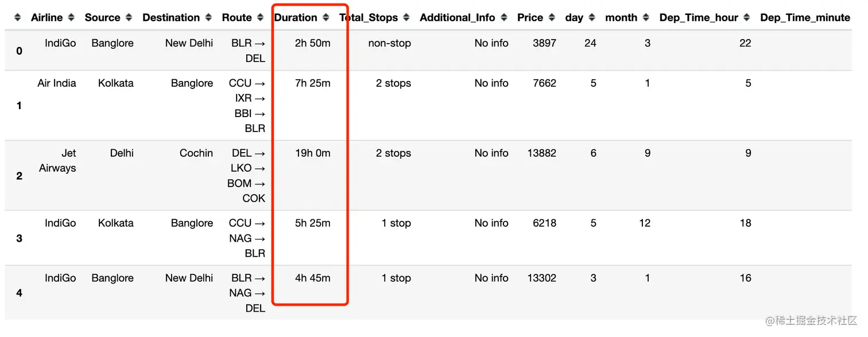This screenshot has height=337, width=868.
Task: Click the index column sort icon
Action: [x=17, y=18]
